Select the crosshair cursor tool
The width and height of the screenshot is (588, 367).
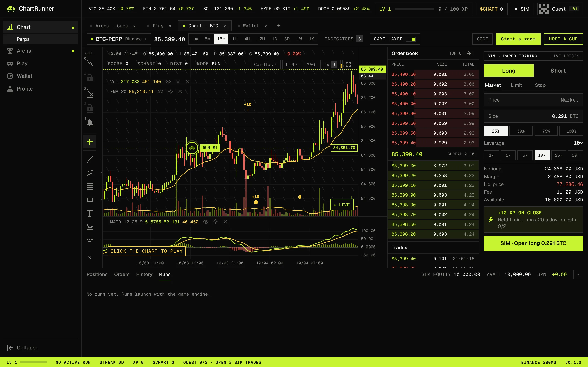coord(90,142)
